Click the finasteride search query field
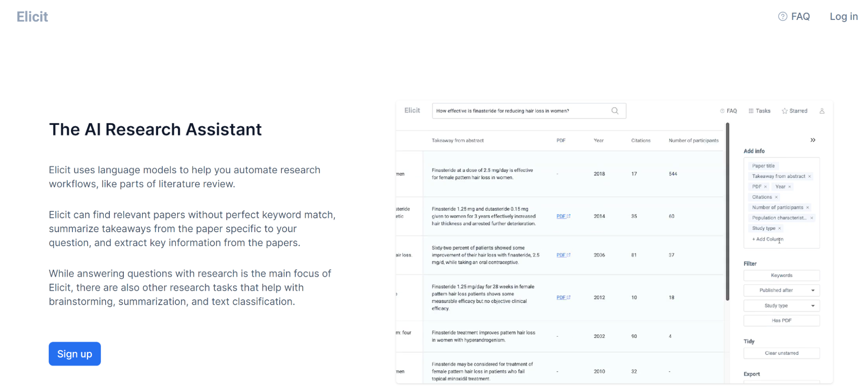This screenshot has width=868, height=391. point(521,111)
